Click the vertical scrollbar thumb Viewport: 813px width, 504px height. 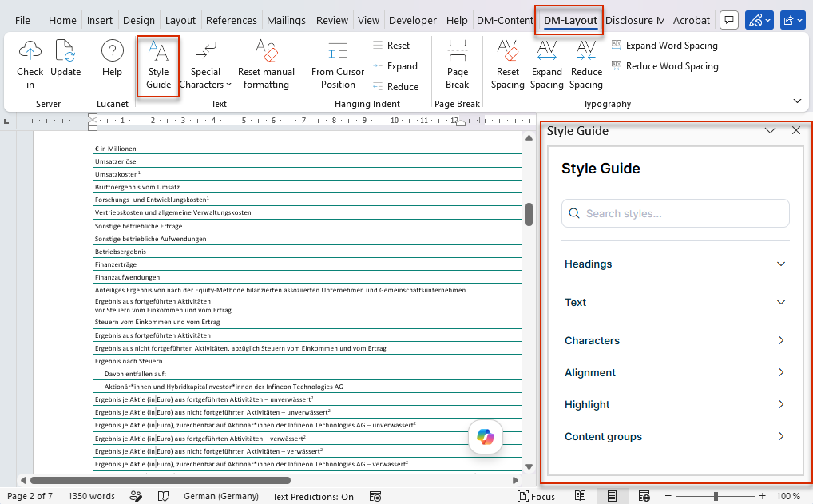(529, 214)
